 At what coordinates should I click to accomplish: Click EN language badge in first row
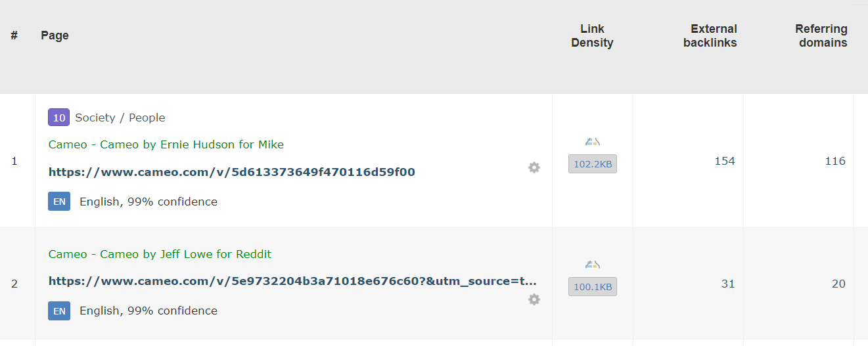[x=59, y=202]
